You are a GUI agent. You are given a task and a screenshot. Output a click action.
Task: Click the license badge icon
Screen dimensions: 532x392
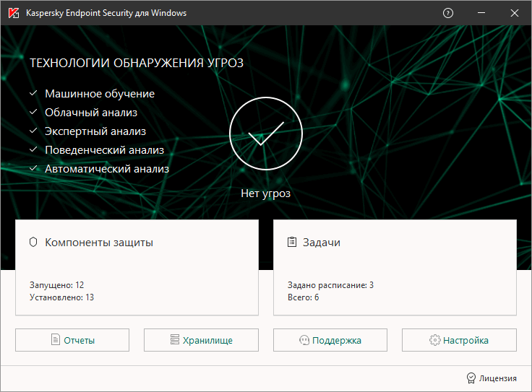(471, 378)
